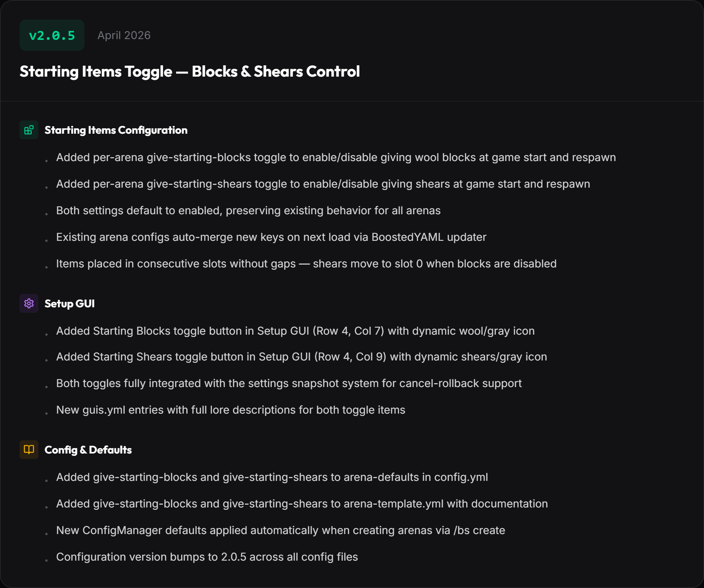Click the give-starting-shears toggle changelog entry
Image resolution: width=704 pixels, height=588 pixels.
coord(323,184)
